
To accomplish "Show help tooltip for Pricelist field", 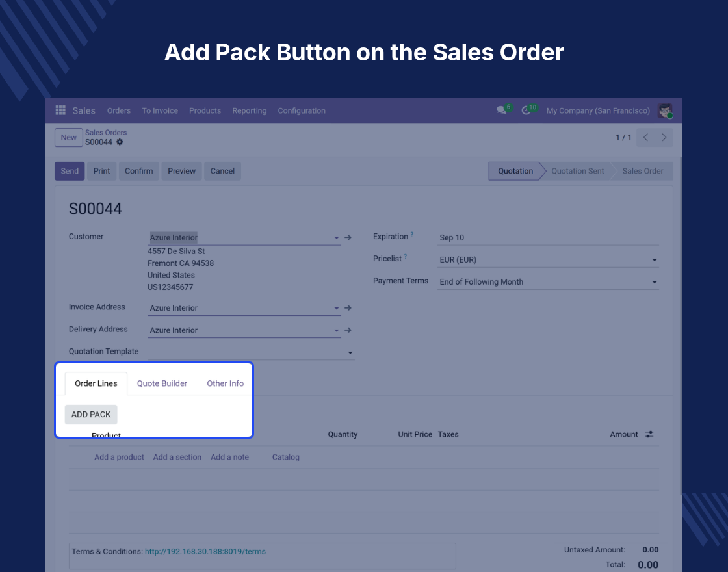I will pos(406,256).
